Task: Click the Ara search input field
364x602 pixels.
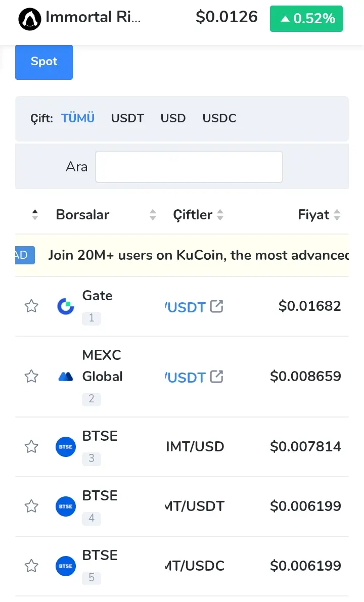Action: click(x=189, y=167)
